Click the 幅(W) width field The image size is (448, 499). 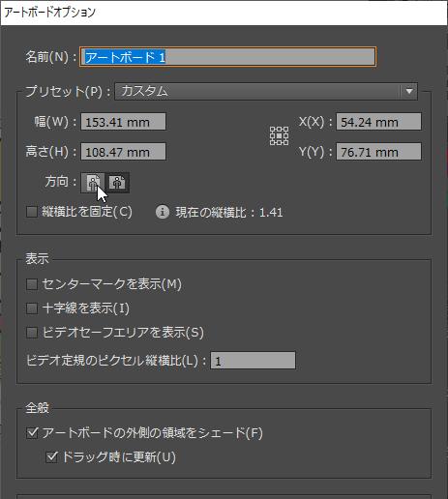[123, 122]
